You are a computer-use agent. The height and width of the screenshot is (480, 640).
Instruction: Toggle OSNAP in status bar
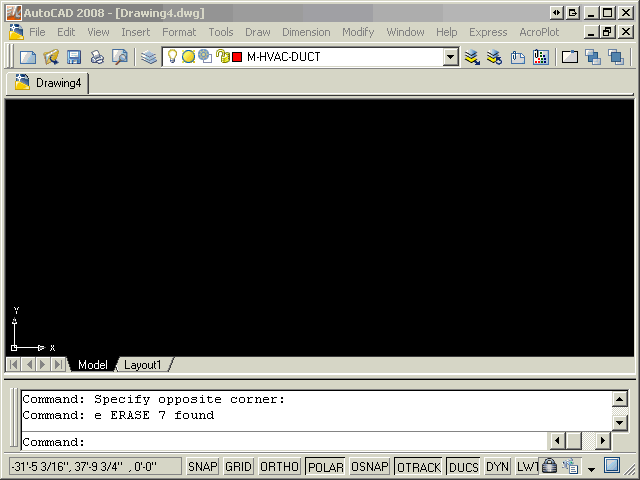tap(370, 466)
